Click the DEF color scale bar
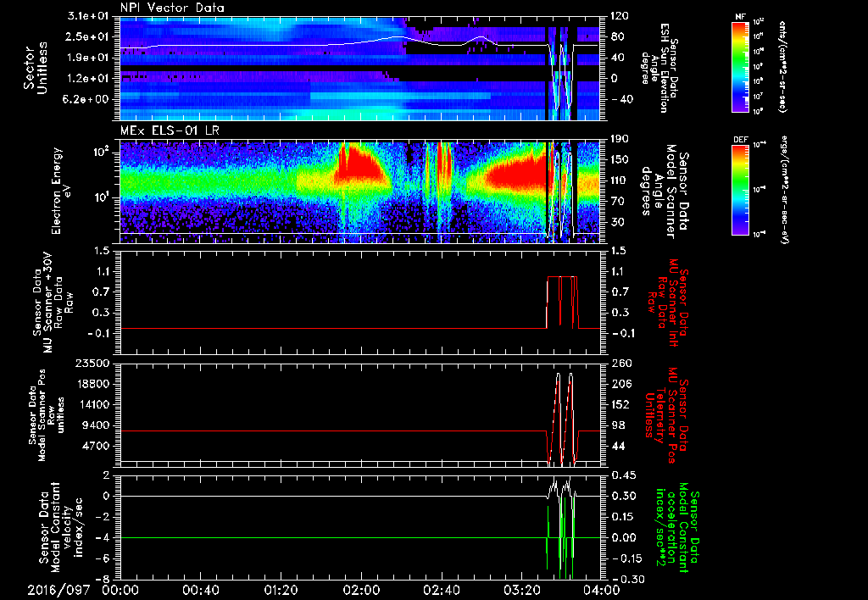868x600 pixels. (741, 190)
